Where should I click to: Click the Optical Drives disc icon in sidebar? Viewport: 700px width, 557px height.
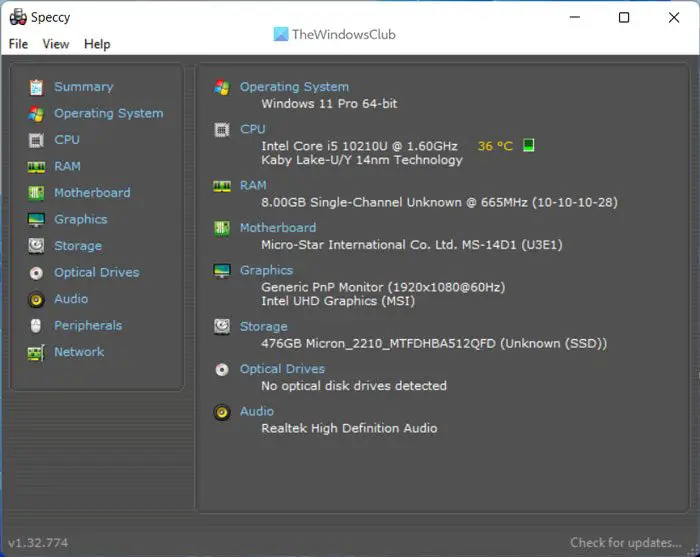pyautogui.click(x=36, y=273)
